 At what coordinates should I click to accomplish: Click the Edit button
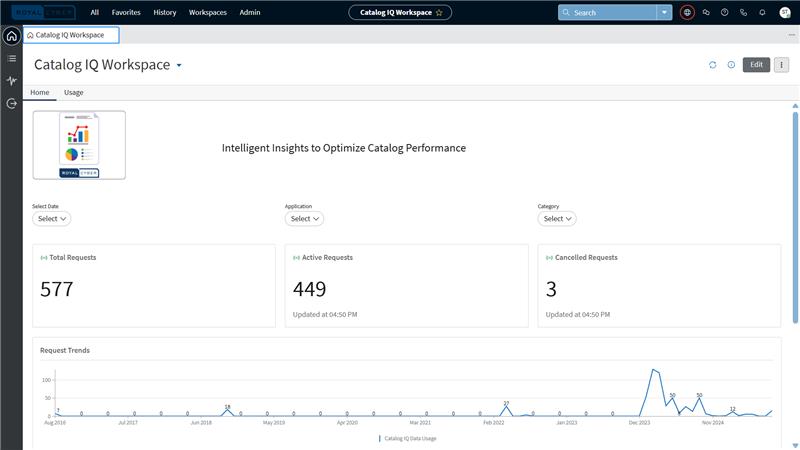pos(756,65)
